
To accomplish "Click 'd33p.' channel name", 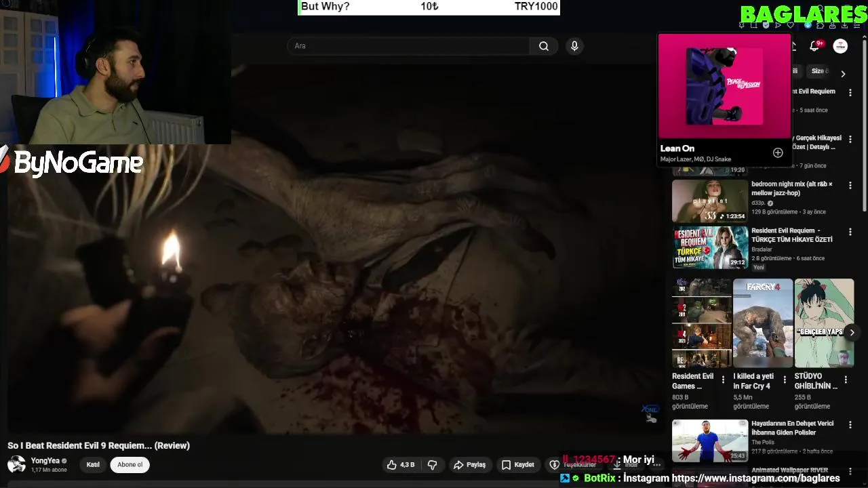I will pos(759,203).
